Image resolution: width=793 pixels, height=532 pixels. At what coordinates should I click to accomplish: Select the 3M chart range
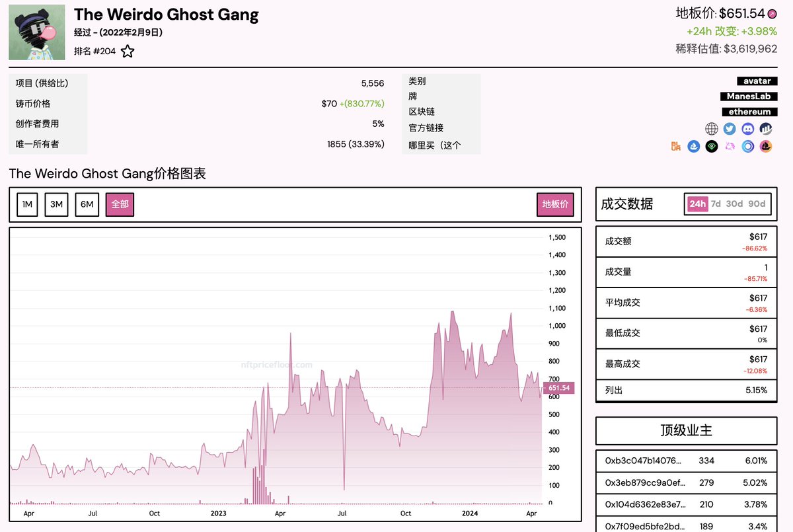click(x=57, y=204)
